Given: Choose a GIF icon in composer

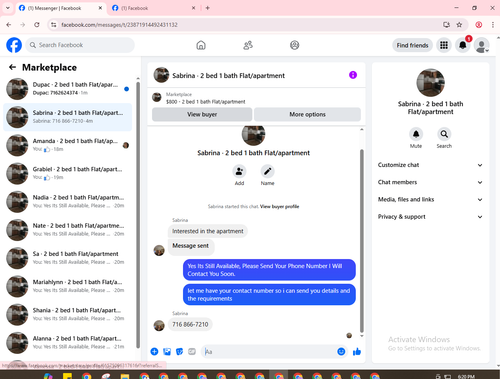Looking at the screenshot, I should (192, 351).
